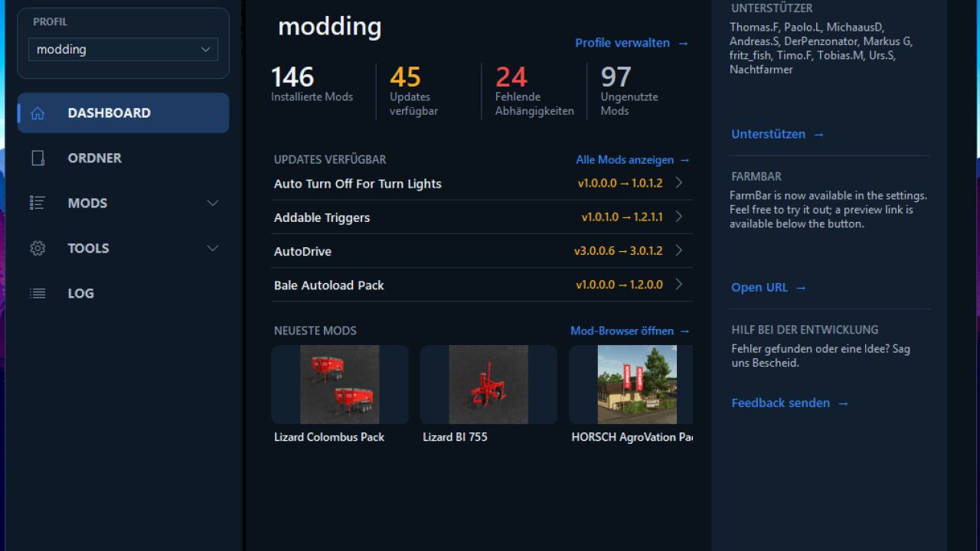Select the 24 Fehlende Abhängigkeiten stat
This screenshot has width=980, height=551.
(534, 90)
